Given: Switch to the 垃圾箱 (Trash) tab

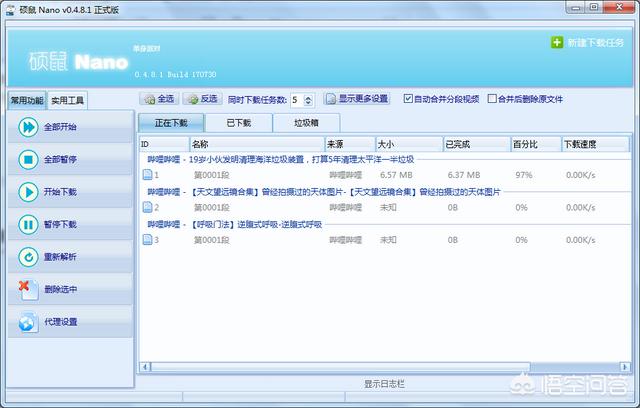Looking at the screenshot, I should coord(306,123).
